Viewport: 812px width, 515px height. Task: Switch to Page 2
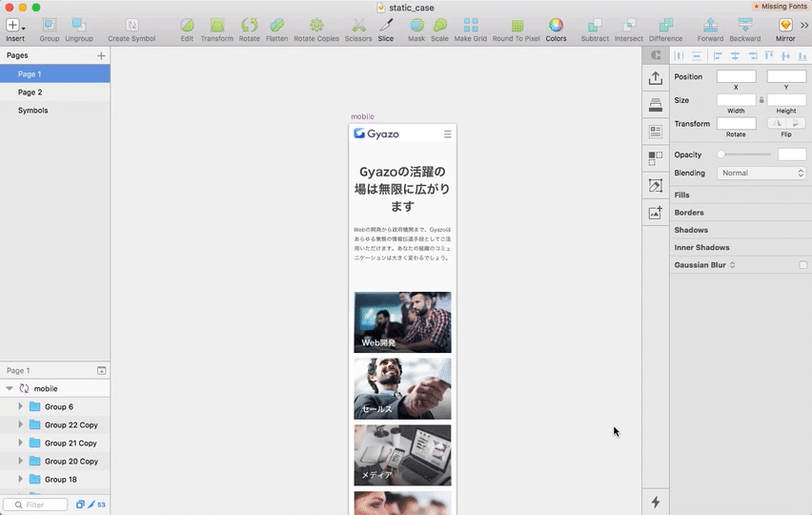[x=55, y=93]
